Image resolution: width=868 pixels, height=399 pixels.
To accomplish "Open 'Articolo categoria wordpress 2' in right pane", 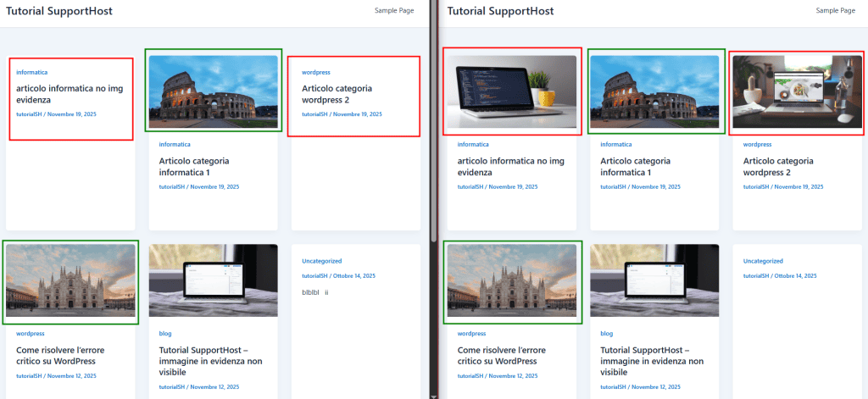I will point(778,167).
